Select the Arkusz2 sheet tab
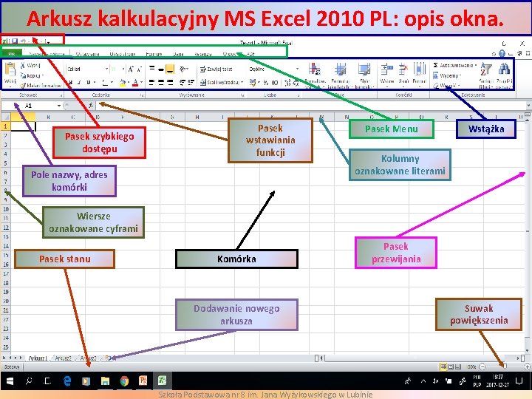The image size is (532, 399). [x=63, y=358]
